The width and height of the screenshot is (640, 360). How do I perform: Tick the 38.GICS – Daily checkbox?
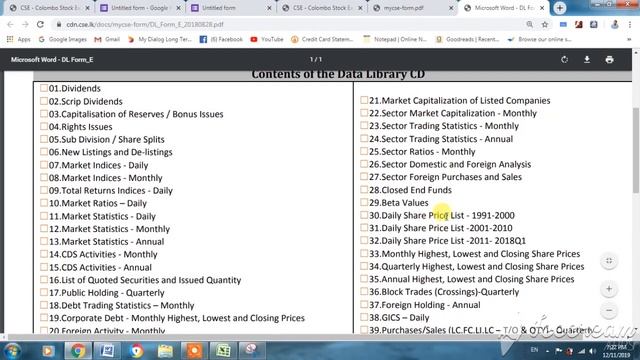pos(364,317)
